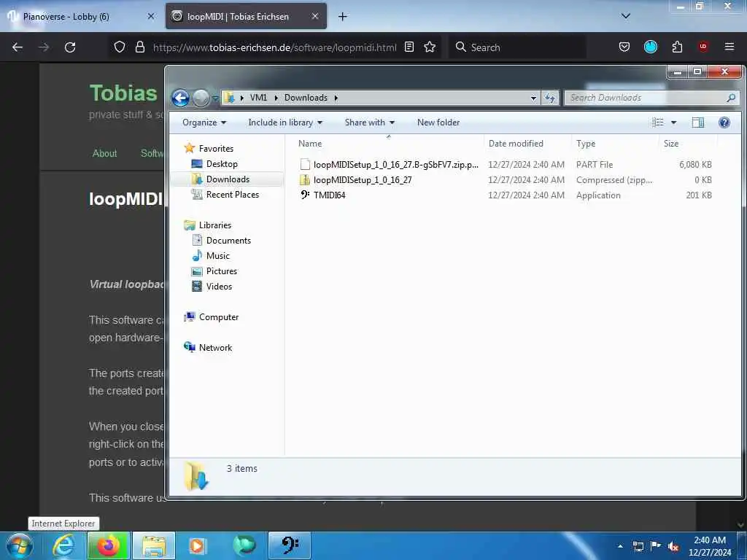Change view layout icon in Explorer
This screenshot has height=560, width=747.
click(658, 122)
